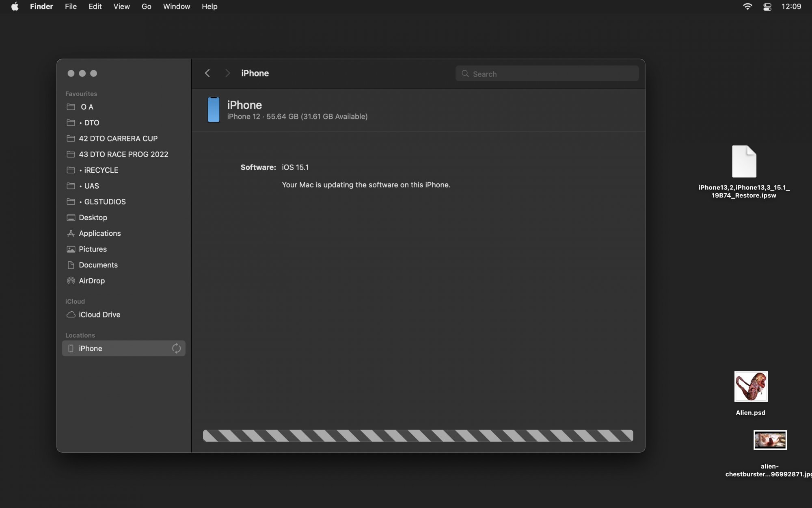Open the File menu
The width and height of the screenshot is (812, 508).
pyautogui.click(x=71, y=7)
